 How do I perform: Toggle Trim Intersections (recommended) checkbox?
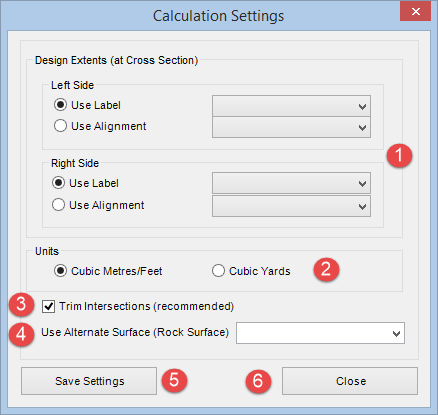point(49,306)
